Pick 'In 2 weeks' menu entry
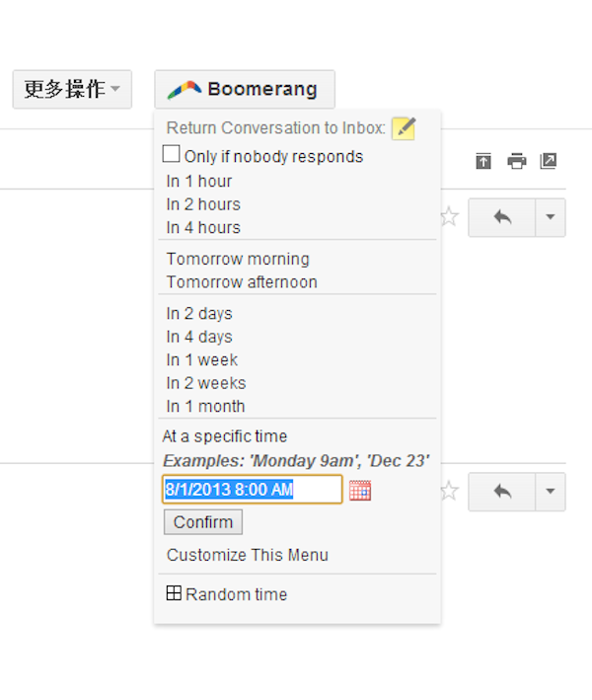This screenshot has height=700, width=592. click(206, 383)
